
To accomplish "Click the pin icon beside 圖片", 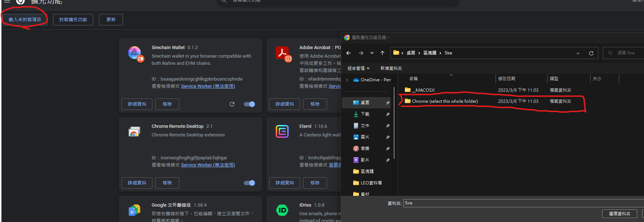I will coord(388,137).
